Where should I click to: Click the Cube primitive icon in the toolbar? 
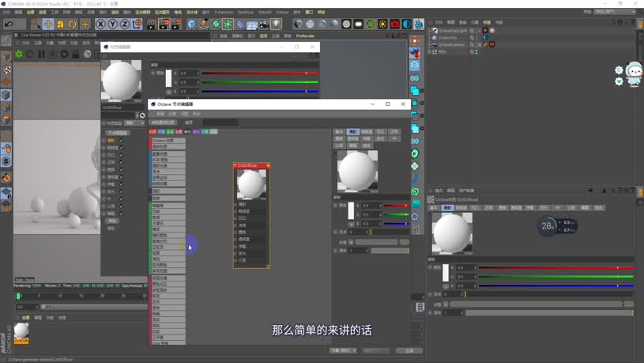click(x=192, y=25)
